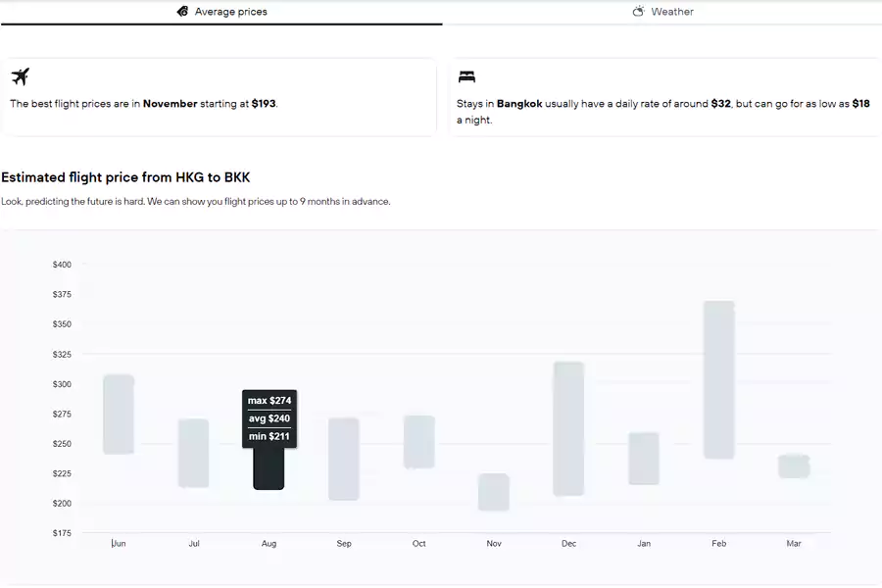The height and width of the screenshot is (588, 882).
Task: Select the July price range bar
Action: 193,453
